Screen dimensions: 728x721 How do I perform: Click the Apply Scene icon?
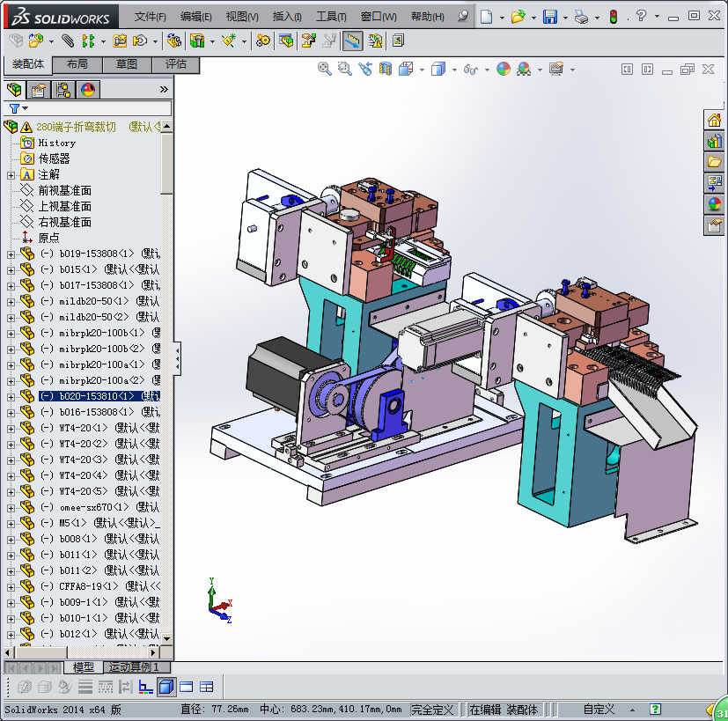click(524, 70)
